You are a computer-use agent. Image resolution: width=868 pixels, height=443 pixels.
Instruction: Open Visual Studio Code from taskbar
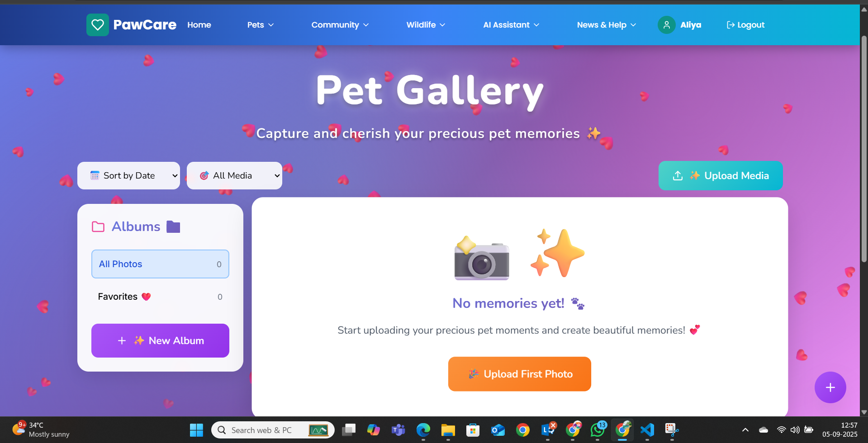[647, 430]
